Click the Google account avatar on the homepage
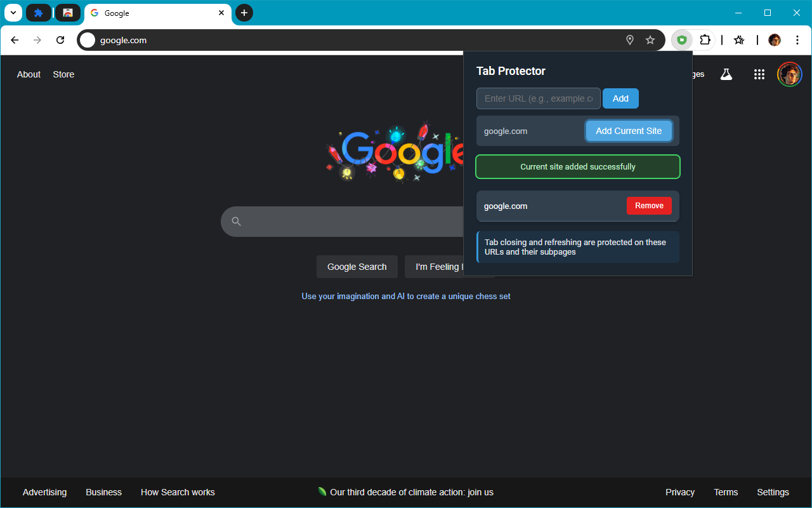 coord(789,74)
